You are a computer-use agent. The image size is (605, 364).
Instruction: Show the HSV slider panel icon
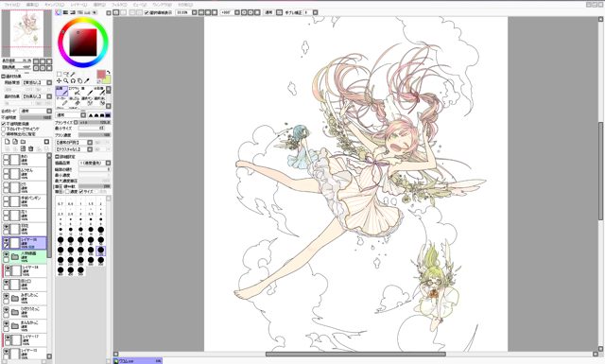pos(73,12)
